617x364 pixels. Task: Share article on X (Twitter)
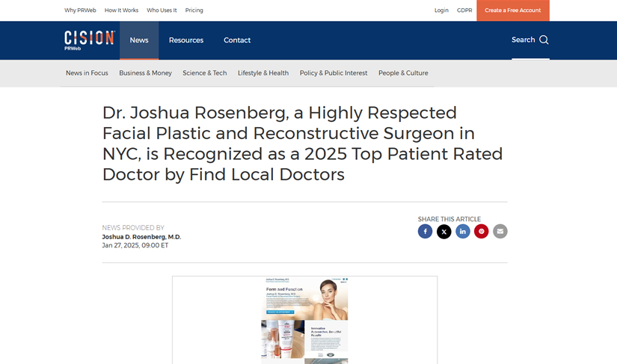(x=443, y=231)
